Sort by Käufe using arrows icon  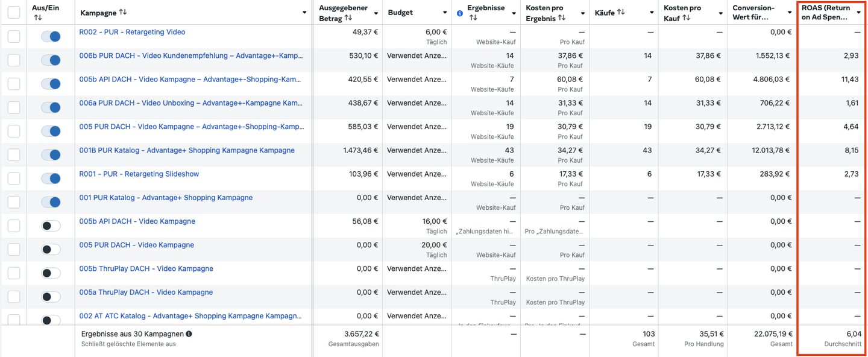621,12
